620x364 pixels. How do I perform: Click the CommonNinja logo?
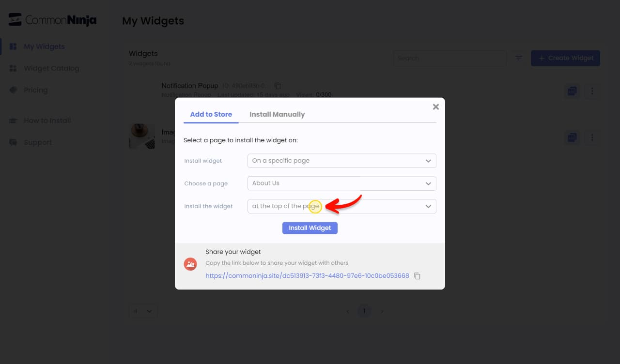(53, 20)
